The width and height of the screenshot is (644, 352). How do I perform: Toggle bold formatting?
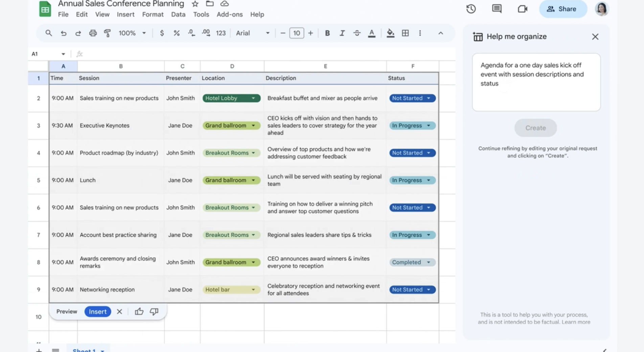tap(327, 33)
